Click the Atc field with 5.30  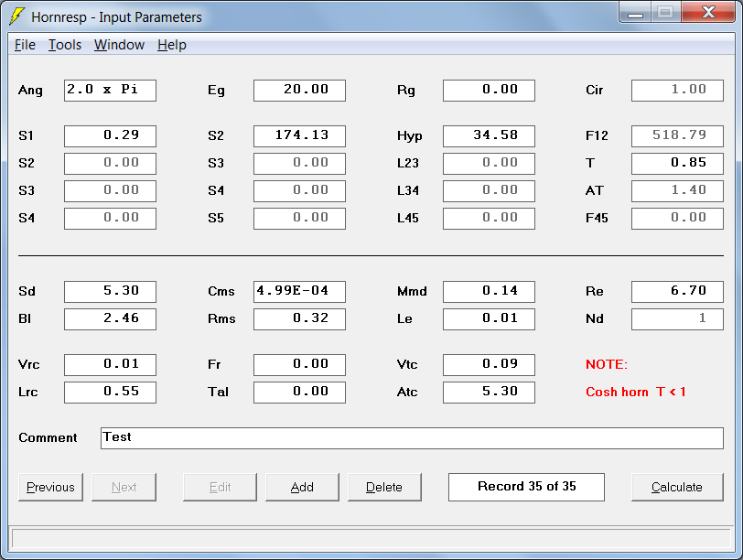tap(489, 393)
